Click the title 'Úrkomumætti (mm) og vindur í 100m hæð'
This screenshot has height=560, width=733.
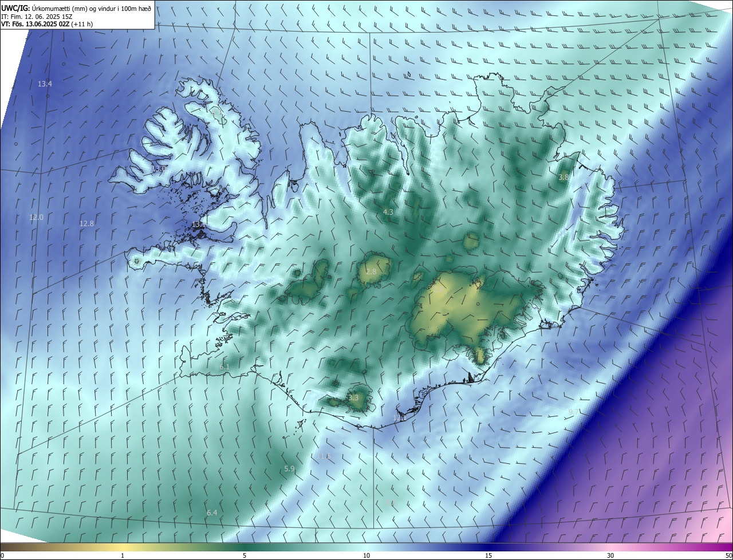point(92,8)
